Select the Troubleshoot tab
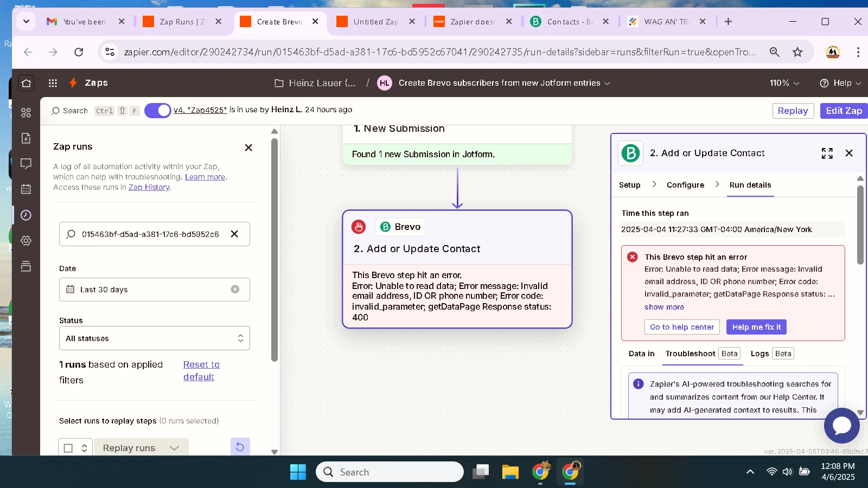This screenshot has width=868, height=488. 703,354
